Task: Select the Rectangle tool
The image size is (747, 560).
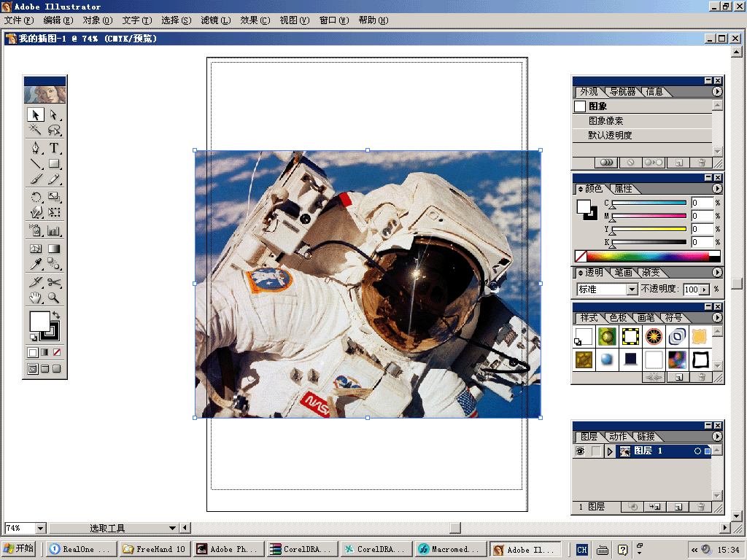Action: tap(53, 164)
